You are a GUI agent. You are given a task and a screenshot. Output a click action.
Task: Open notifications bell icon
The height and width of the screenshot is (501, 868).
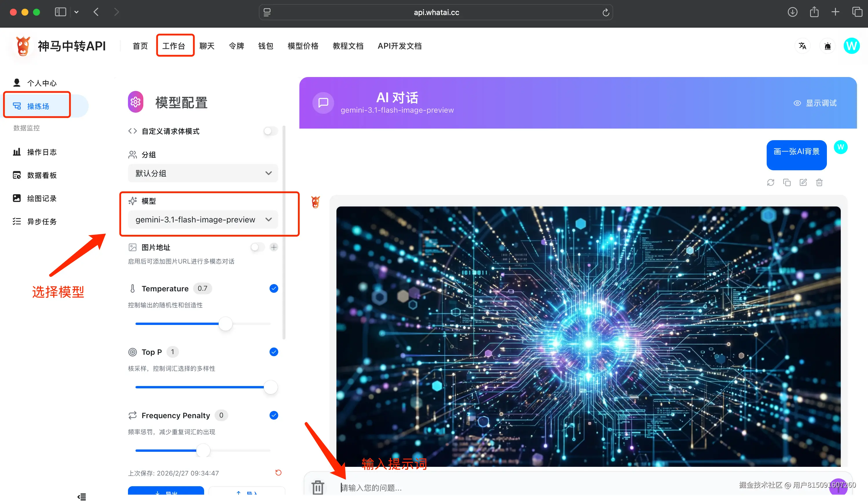point(827,46)
